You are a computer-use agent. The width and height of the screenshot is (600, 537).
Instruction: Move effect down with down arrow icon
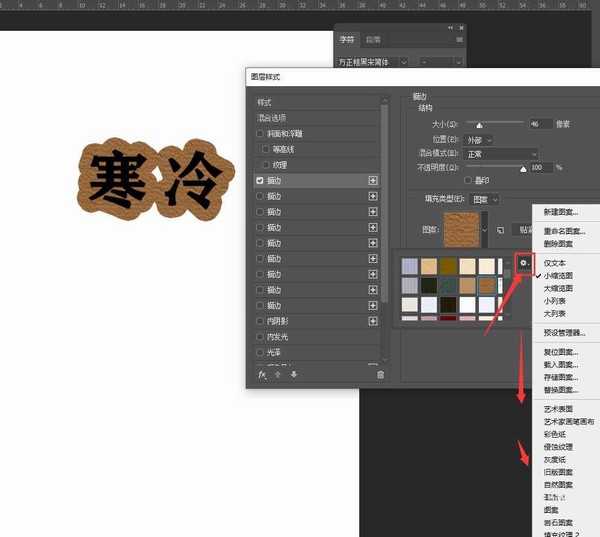click(x=293, y=374)
